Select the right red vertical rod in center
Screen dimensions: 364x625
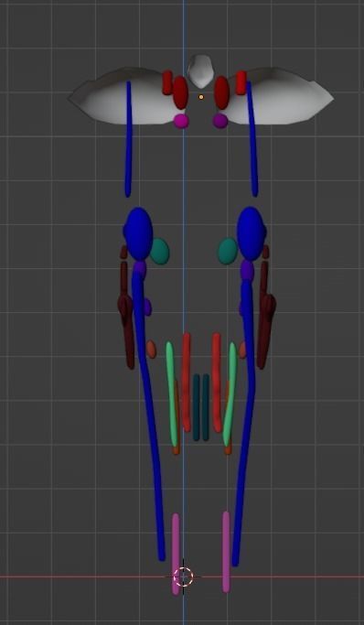tap(216, 383)
